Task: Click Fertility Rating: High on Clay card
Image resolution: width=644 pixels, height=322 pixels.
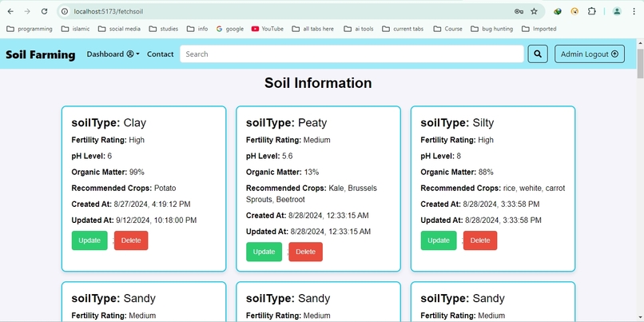Action: 108,140
